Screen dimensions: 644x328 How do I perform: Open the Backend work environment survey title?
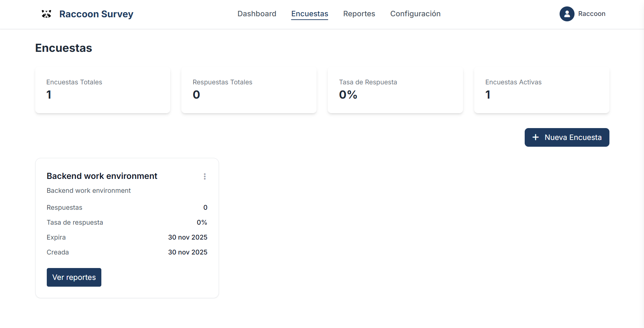102,176
